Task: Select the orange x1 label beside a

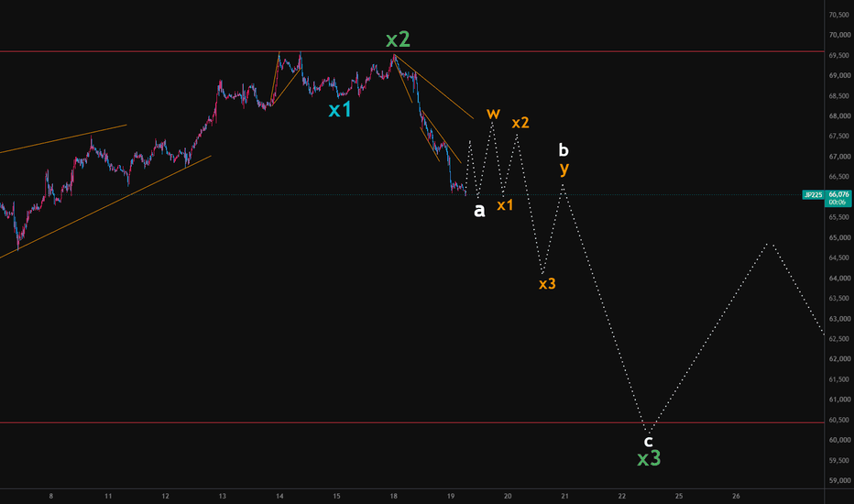Action: (505, 205)
